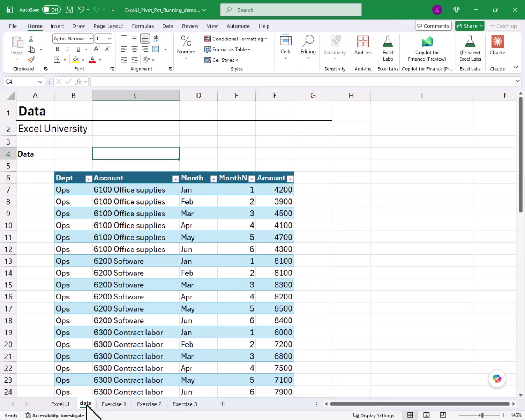Open the Insert ribbon tab
This screenshot has height=420, width=525.
coord(57,26)
